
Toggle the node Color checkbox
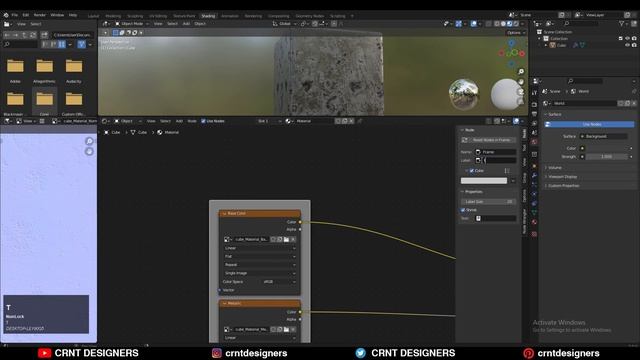tap(472, 171)
